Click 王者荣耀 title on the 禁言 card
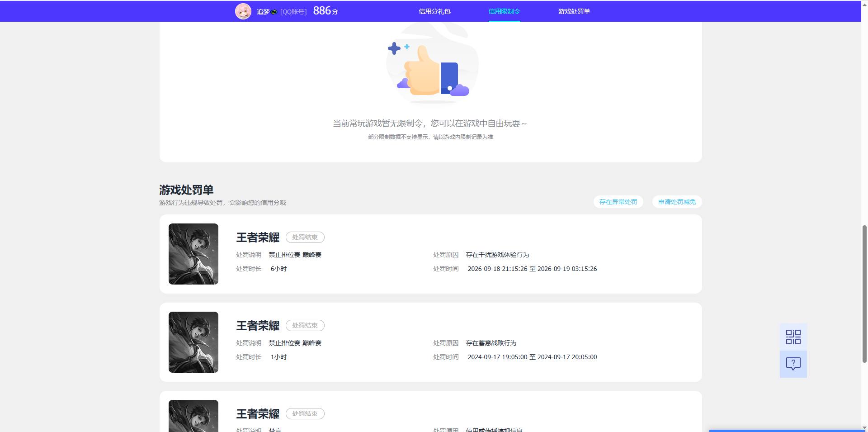The image size is (868, 432). tap(258, 413)
